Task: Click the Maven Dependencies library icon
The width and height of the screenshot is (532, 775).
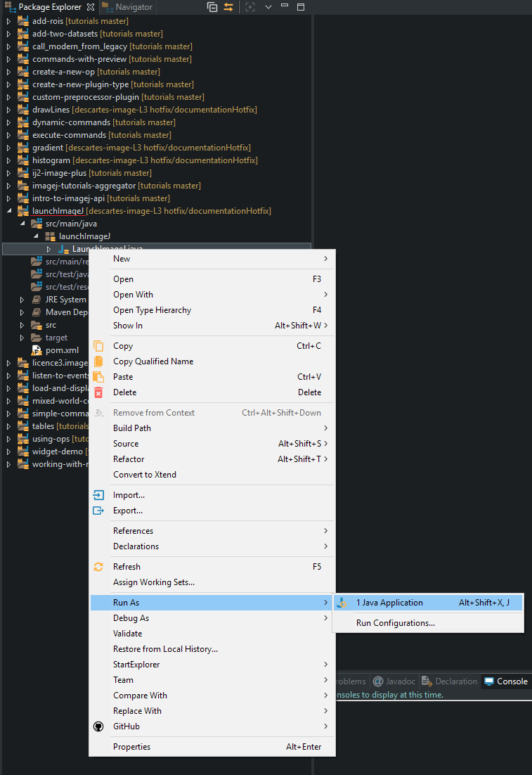Action: (x=36, y=312)
